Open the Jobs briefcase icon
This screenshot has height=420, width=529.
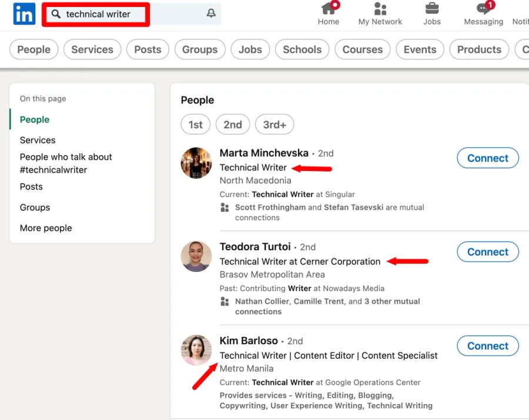(x=432, y=8)
